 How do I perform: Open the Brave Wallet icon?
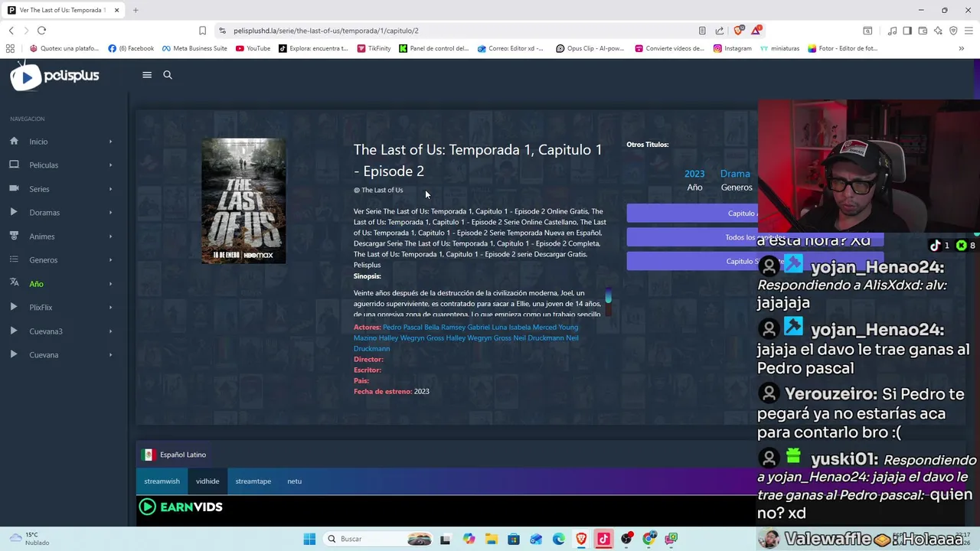[x=923, y=31]
